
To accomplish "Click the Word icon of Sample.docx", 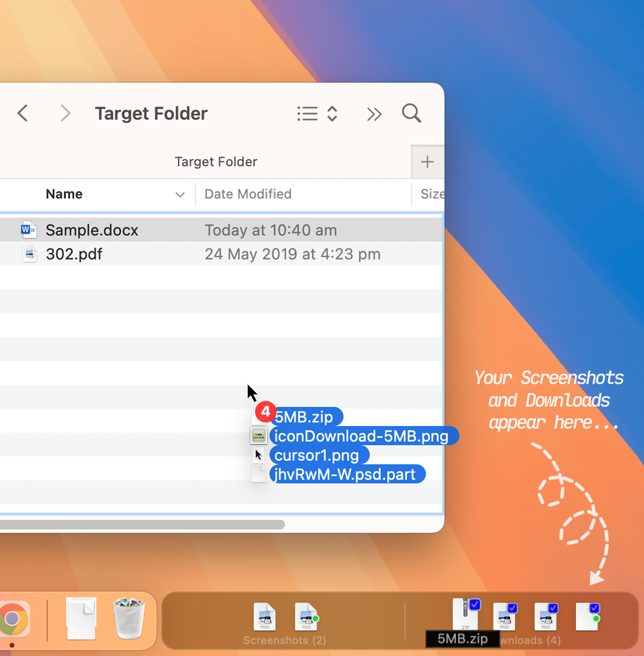I will pyautogui.click(x=29, y=230).
